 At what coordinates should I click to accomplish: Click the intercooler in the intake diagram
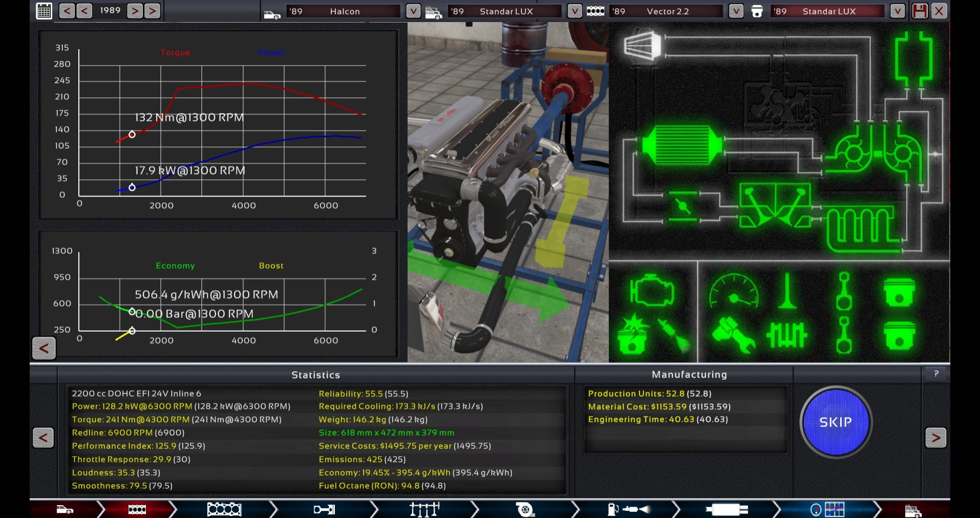(681, 145)
